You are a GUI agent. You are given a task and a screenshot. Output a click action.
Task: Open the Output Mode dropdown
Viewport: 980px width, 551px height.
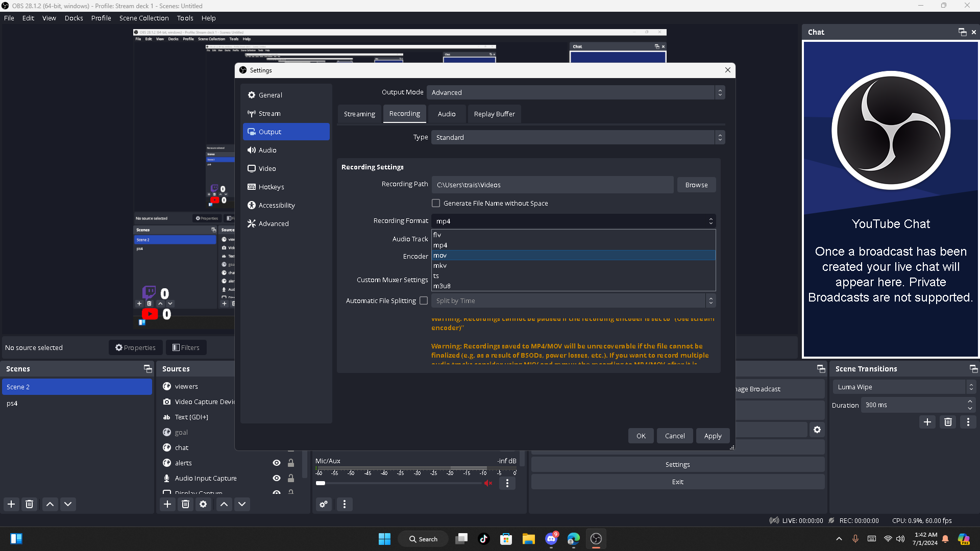[x=576, y=92]
